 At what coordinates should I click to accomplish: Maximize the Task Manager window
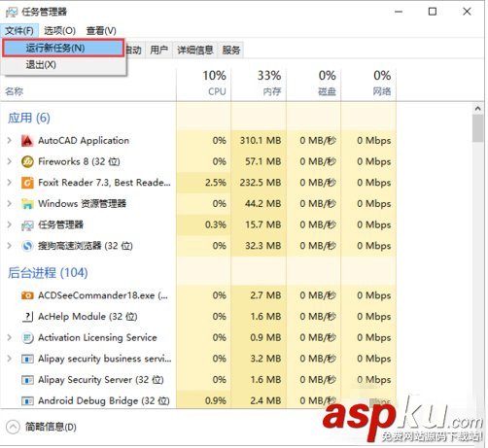pyautogui.click(x=433, y=12)
